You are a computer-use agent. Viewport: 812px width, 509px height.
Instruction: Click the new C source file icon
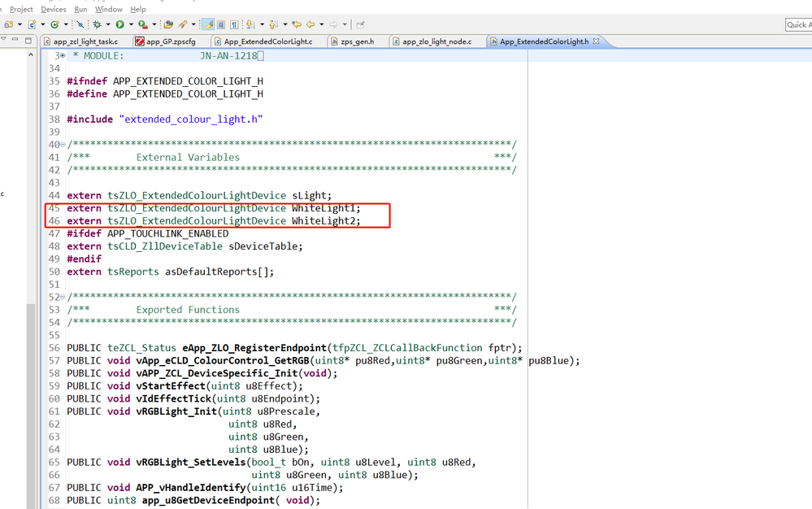point(32,24)
